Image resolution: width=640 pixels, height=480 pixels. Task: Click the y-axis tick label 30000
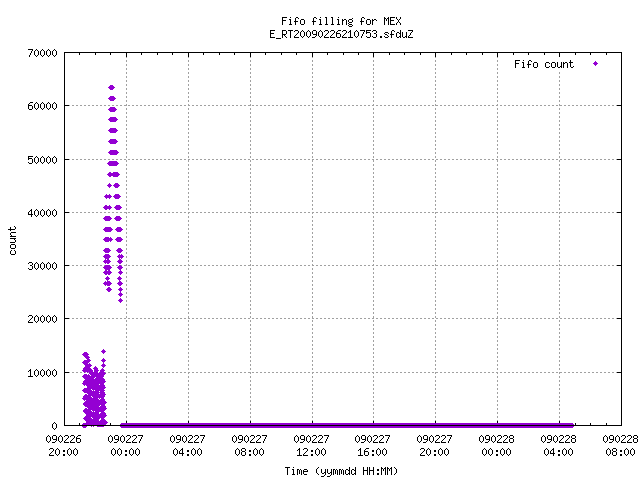(42, 266)
